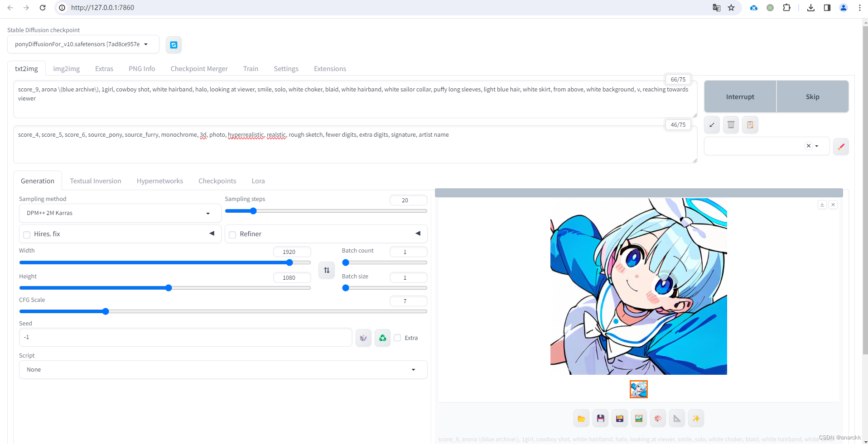The width and height of the screenshot is (868, 444).
Task: Apply styles with the clipboard icon
Action: pos(750,125)
